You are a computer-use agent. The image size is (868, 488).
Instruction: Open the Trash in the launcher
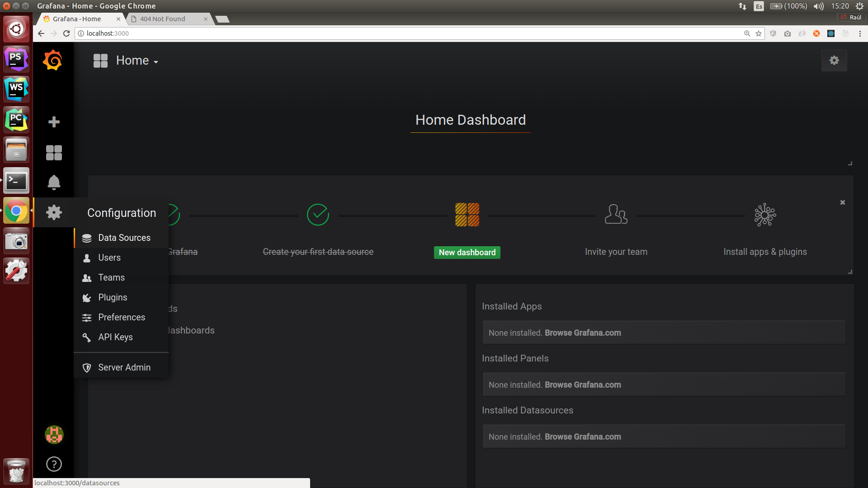(x=16, y=471)
